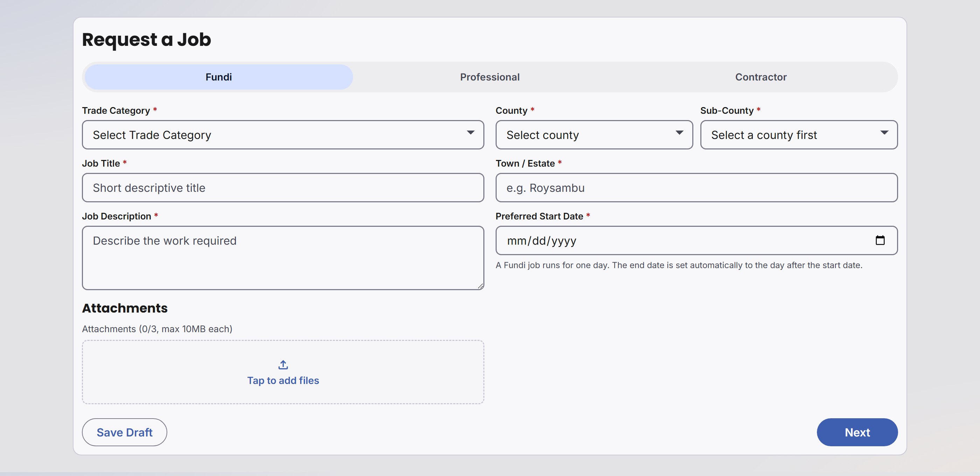
Task: Click the Fundi job one-day helper note
Action: tap(679, 265)
